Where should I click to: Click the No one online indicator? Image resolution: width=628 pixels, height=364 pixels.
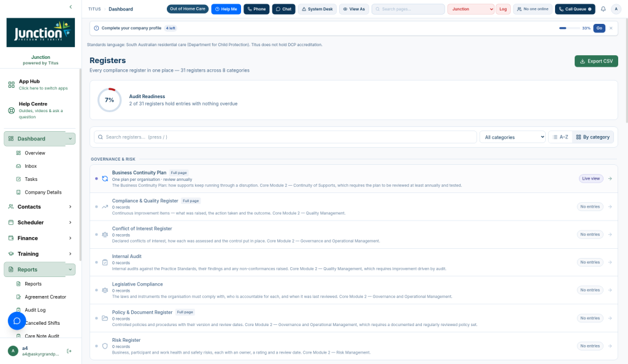coord(533,9)
